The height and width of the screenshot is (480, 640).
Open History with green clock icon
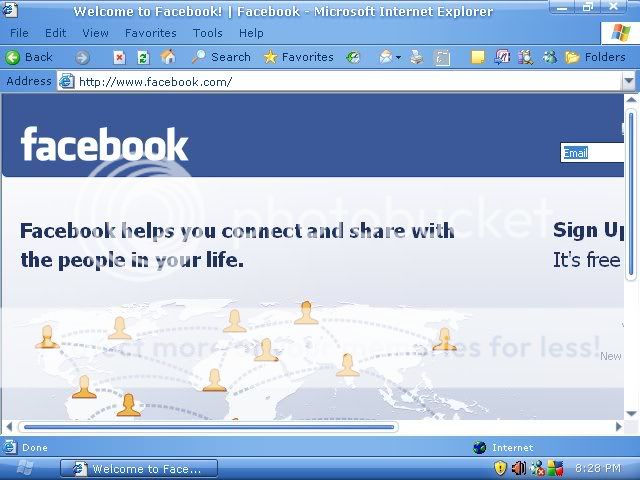click(x=353, y=58)
